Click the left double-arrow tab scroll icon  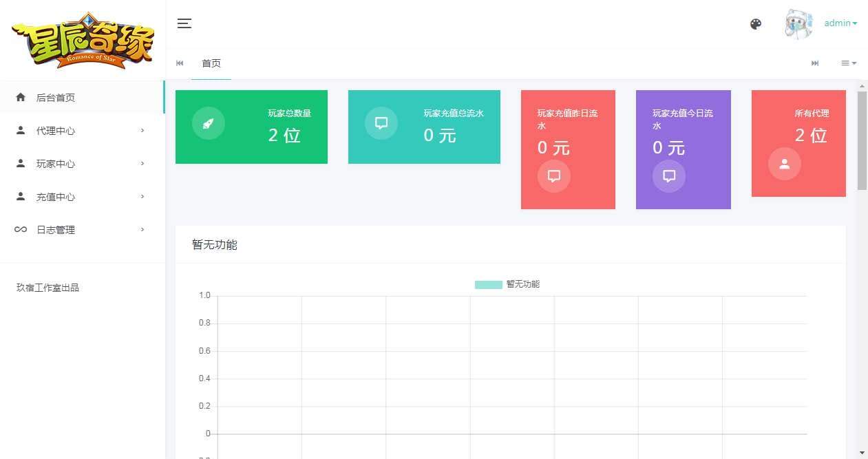coord(180,63)
